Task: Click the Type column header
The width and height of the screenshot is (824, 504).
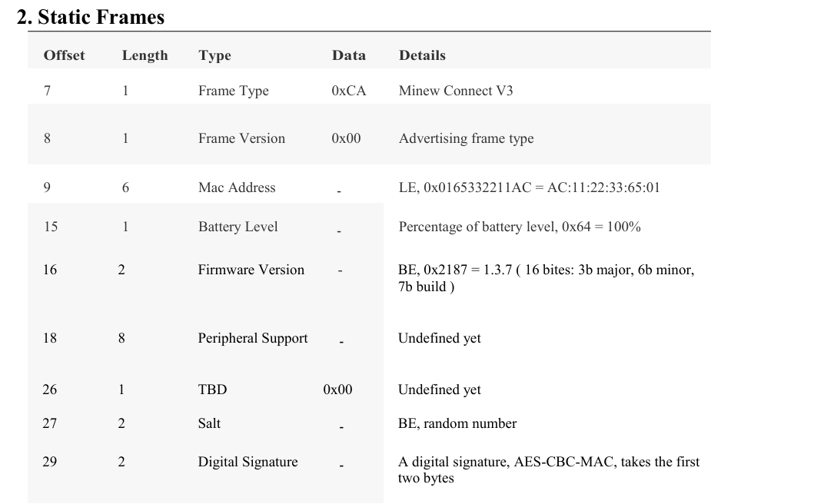Action: 214,55
